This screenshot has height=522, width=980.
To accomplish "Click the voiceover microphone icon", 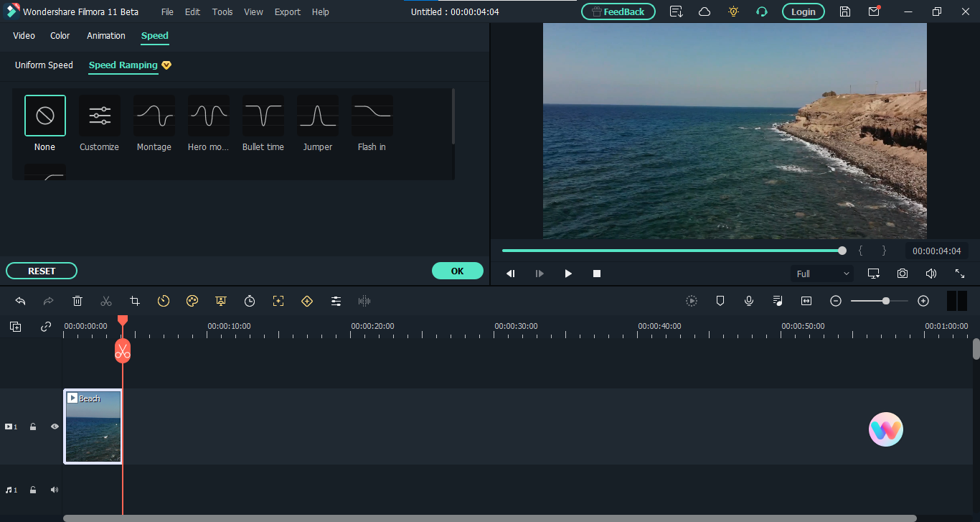I will tap(749, 302).
